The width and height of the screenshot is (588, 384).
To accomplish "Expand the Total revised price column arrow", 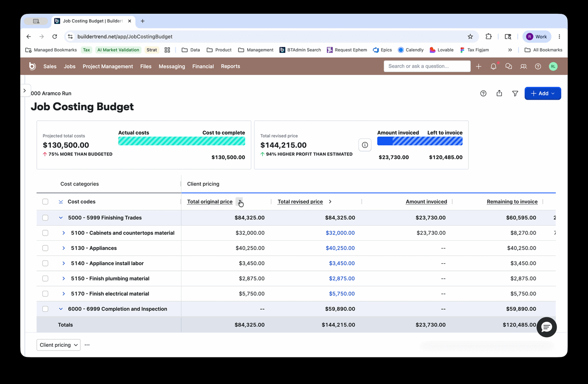I will pos(330,202).
